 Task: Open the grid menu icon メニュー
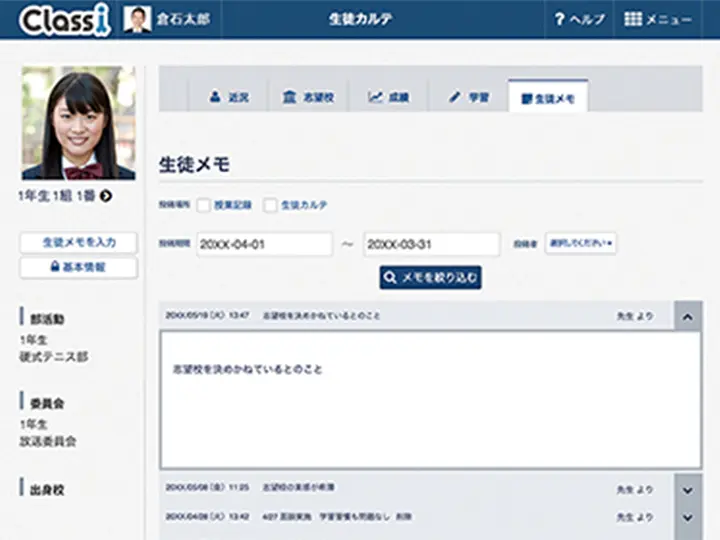pyautogui.click(x=634, y=19)
